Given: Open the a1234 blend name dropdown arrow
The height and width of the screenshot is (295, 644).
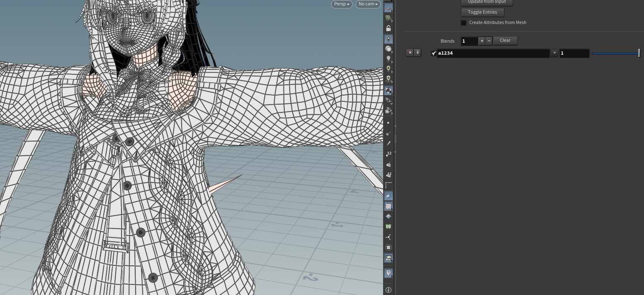Looking at the screenshot, I should (x=554, y=53).
